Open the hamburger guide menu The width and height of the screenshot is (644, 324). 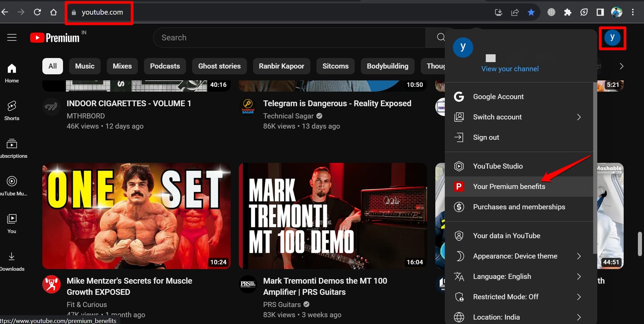click(12, 37)
